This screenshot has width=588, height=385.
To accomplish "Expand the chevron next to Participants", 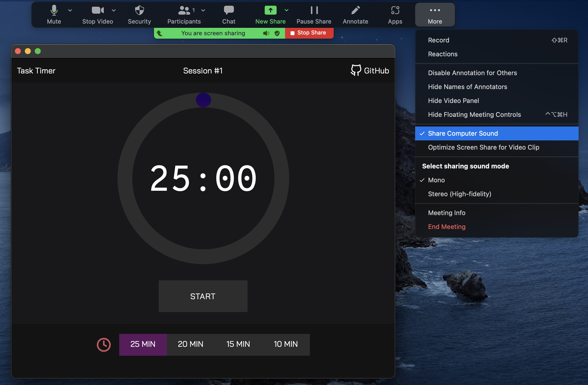I will point(203,10).
